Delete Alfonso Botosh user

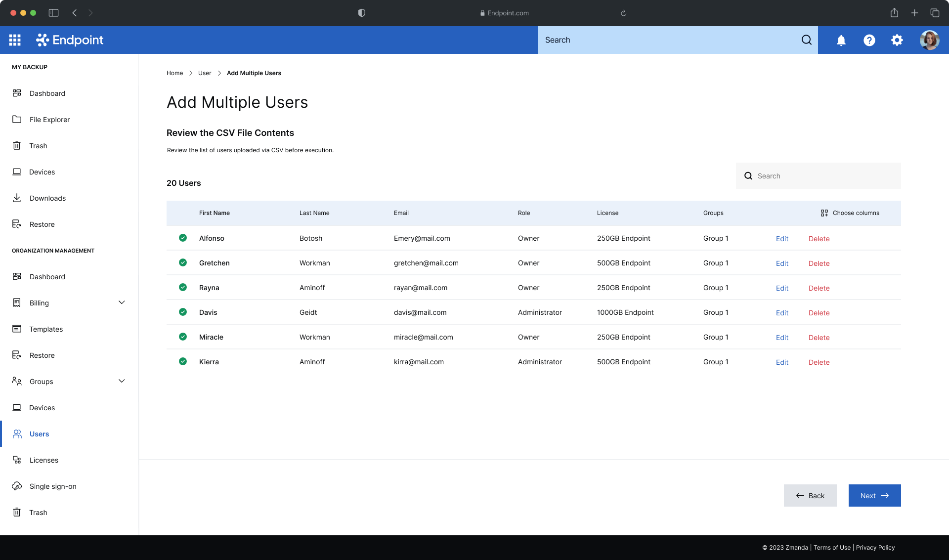point(819,239)
